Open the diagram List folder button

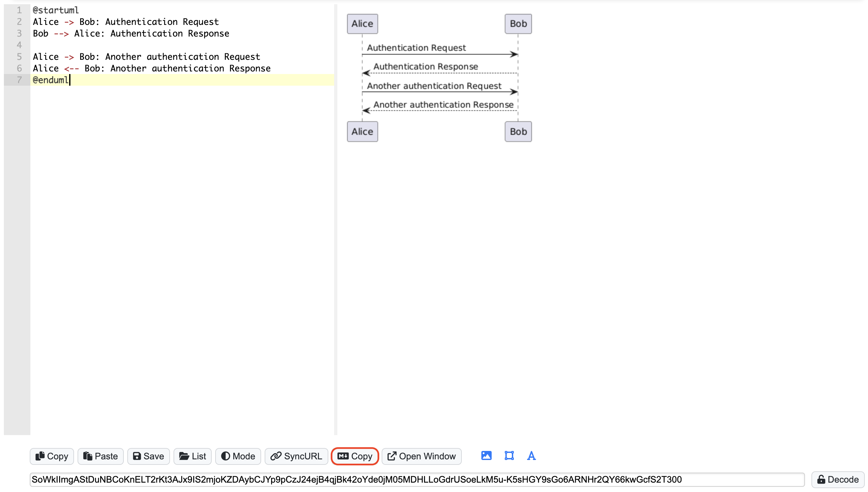(x=192, y=456)
